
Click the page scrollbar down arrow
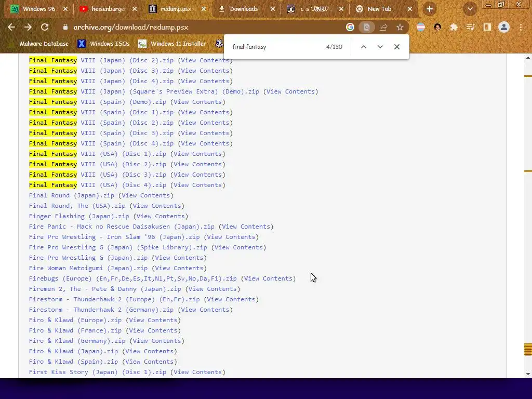(528, 374)
